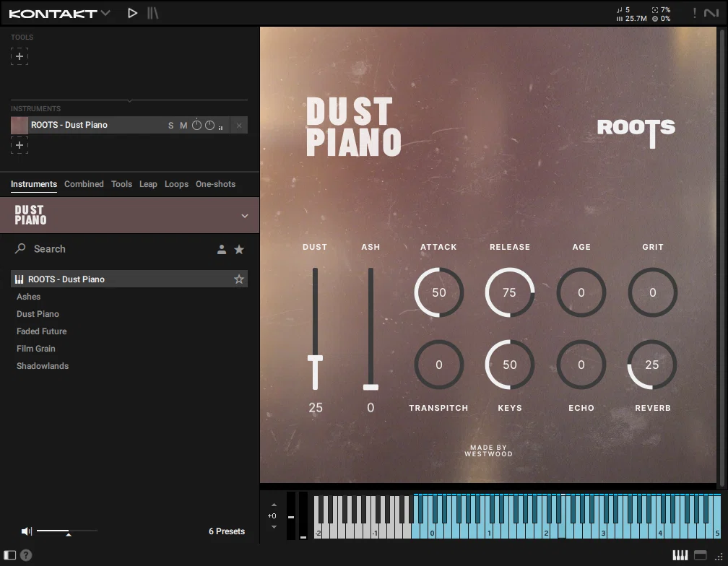
Task: Adjust the preview volume slider
Action: click(67, 531)
